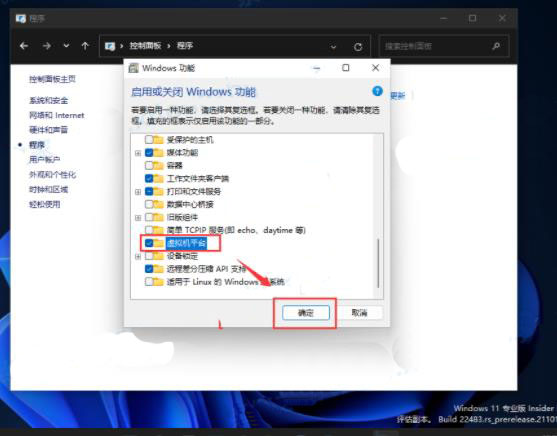Open 控制面板主页 in the sidebar

[52, 79]
